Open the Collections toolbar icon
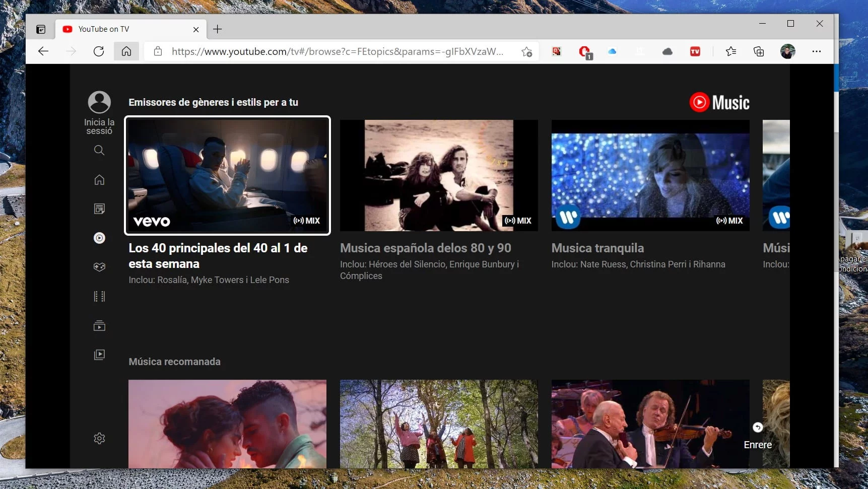The width and height of the screenshot is (868, 489). click(x=759, y=51)
